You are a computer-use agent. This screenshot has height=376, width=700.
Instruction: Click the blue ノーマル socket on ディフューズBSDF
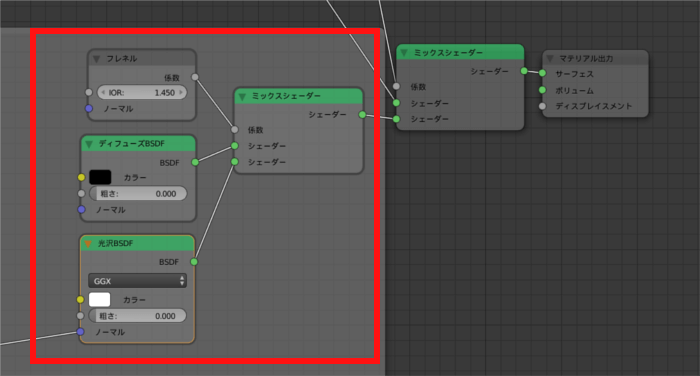click(81, 209)
